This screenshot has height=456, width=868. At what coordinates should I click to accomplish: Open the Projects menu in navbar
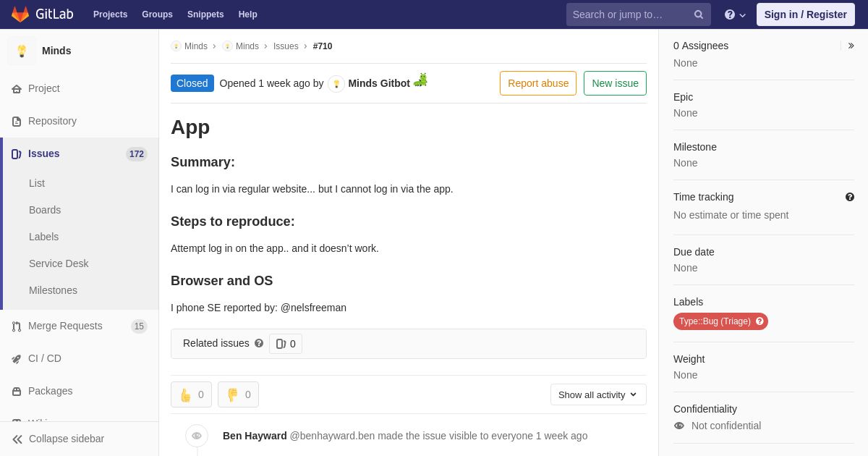[x=110, y=14]
